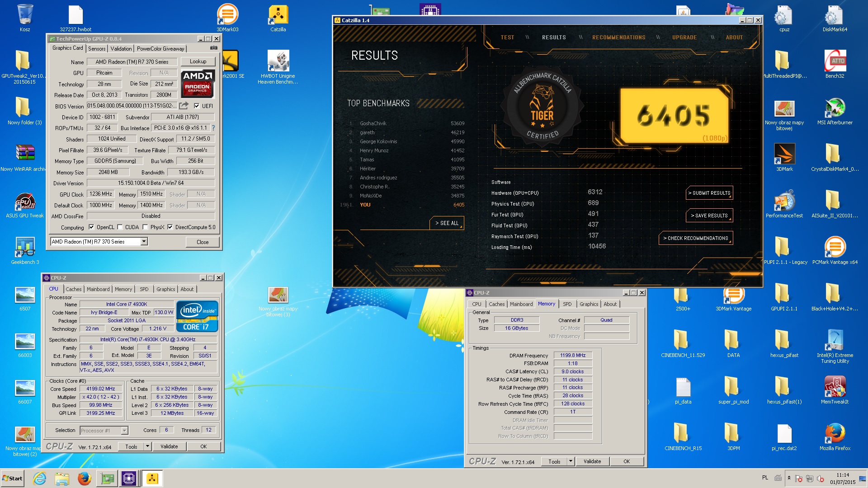Open the Recycle Bin (Kosz) desktop icon

25,18
